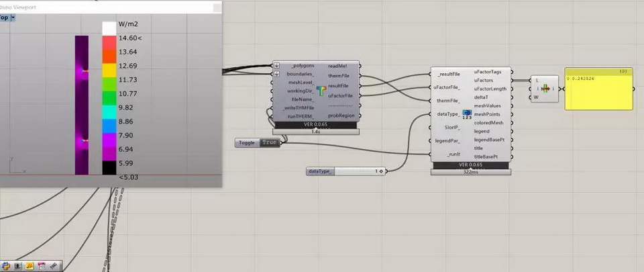Click the Python icon in the bottom toolbar
The image size is (644, 272).
(5, 266)
